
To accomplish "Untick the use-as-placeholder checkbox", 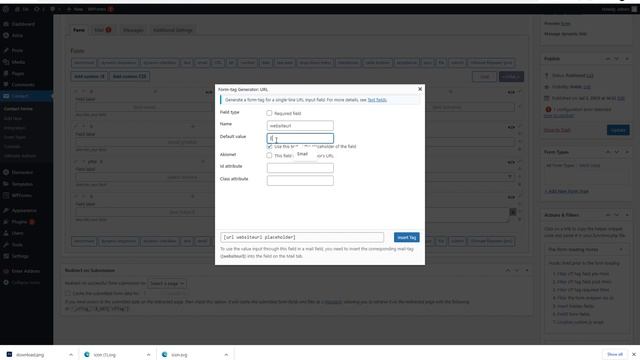I will 269,146.
